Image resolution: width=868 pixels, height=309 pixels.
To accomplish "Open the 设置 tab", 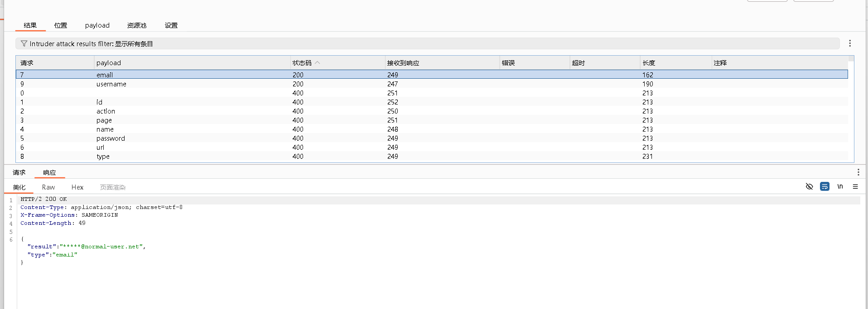I will click(x=171, y=25).
